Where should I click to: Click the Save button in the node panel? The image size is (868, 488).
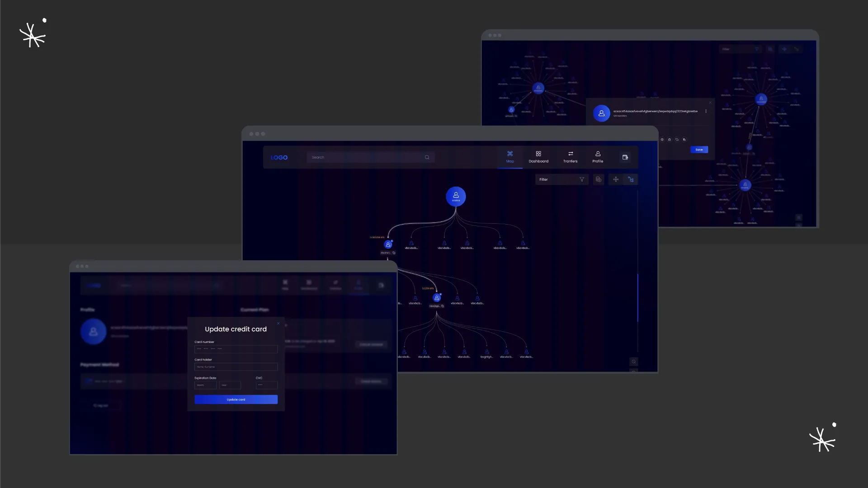(x=699, y=150)
